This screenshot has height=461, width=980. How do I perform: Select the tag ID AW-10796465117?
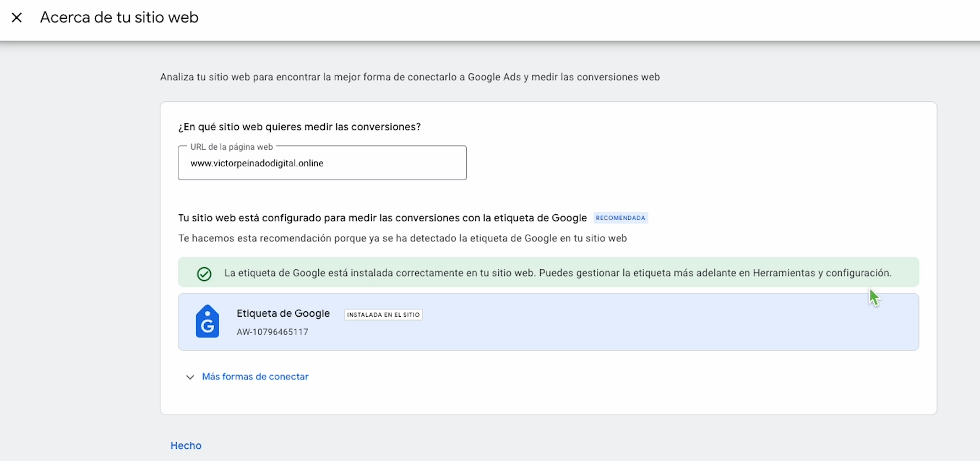(x=273, y=332)
